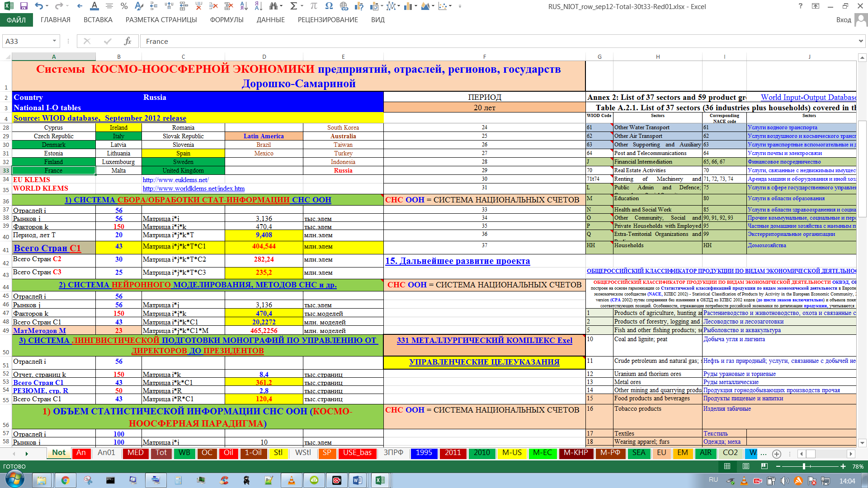
Task: Click the Find binoculars icon
Action: click(x=273, y=6)
